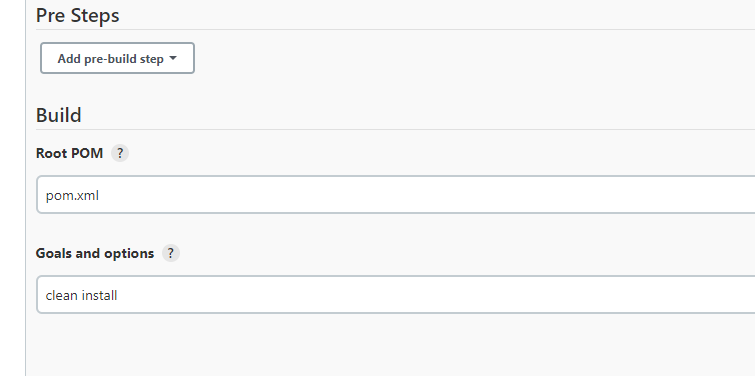Click empty space right of pom.xml in field

(424, 194)
